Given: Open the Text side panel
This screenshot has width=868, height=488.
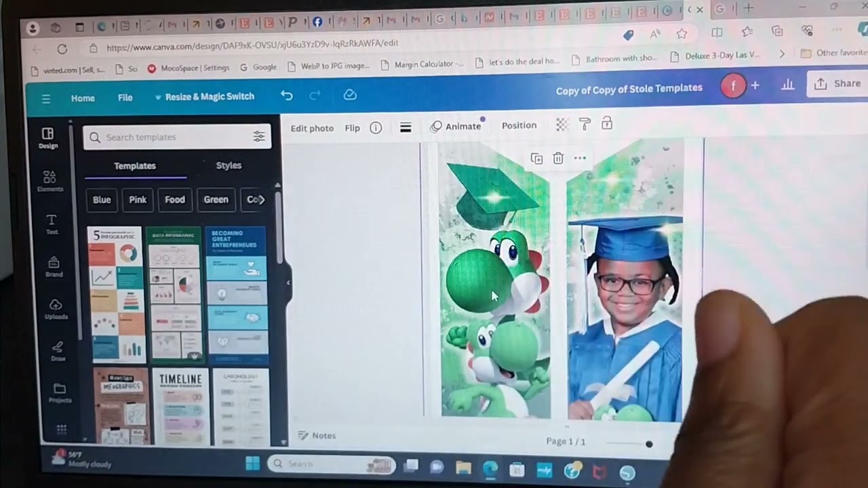Looking at the screenshot, I should point(52,223).
